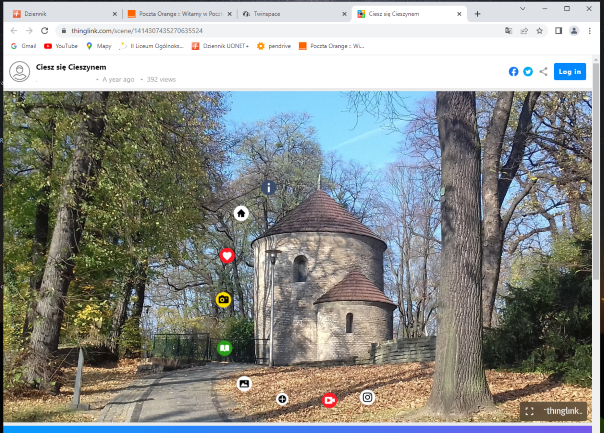Image resolution: width=604 pixels, height=433 pixels.
Task: Click the home hotspot on the image
Action: click(241, 213)
